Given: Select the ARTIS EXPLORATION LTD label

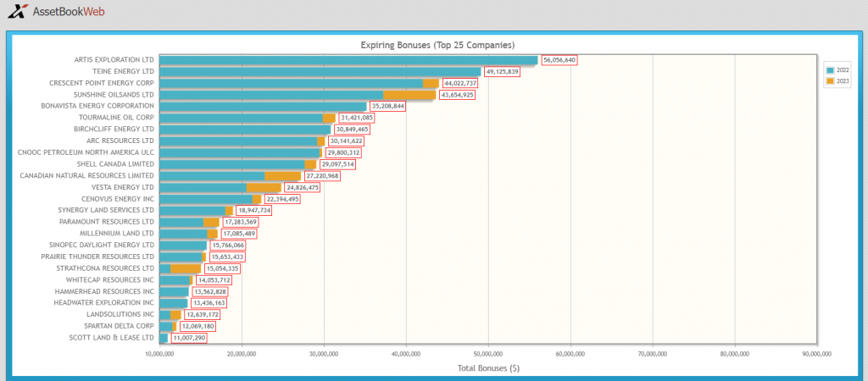Looking at the screenshot, I should point(114,60).
